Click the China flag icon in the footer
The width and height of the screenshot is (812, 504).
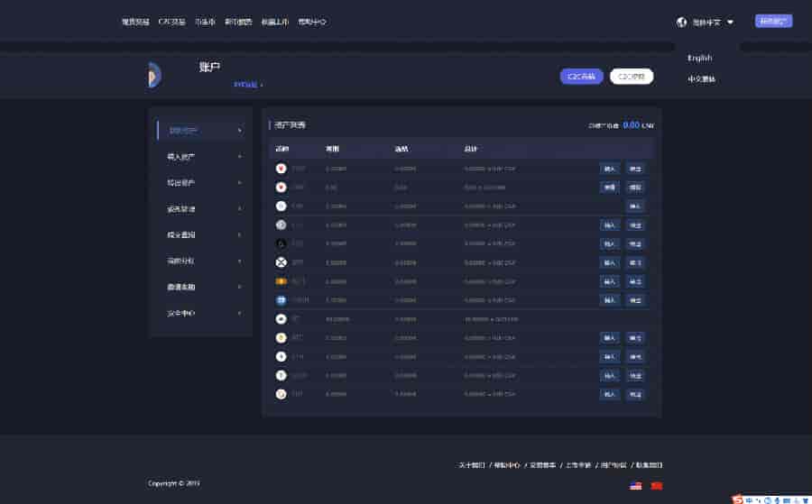coord(656,486)
